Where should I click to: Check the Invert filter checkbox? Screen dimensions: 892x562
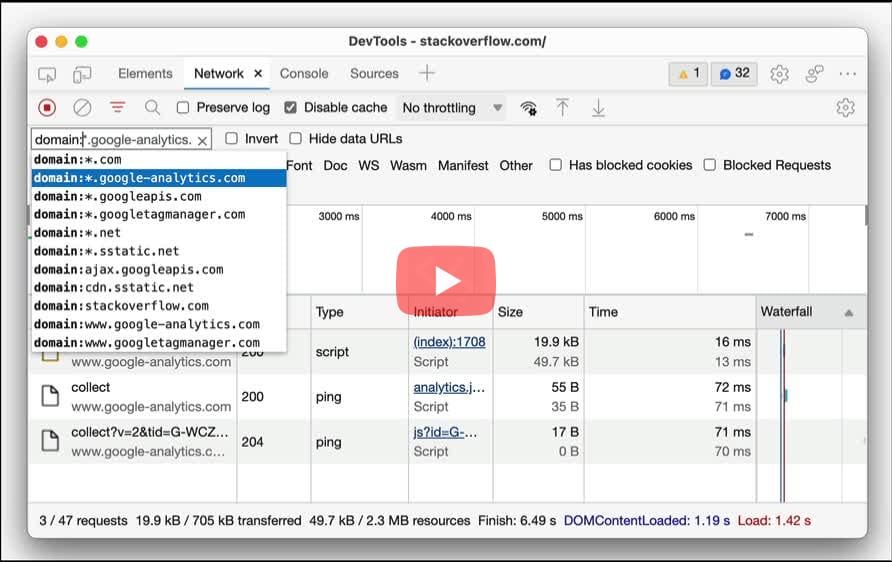(231, 138)
